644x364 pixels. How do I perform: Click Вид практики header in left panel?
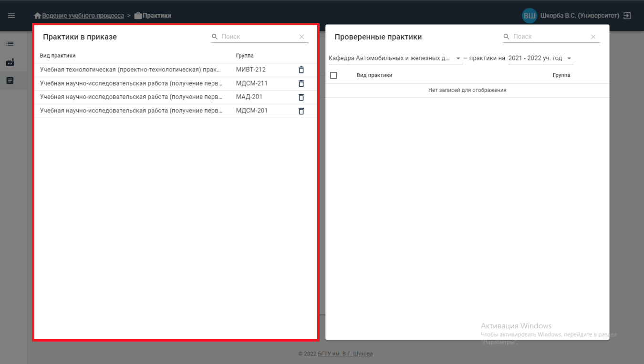(58, 56)
